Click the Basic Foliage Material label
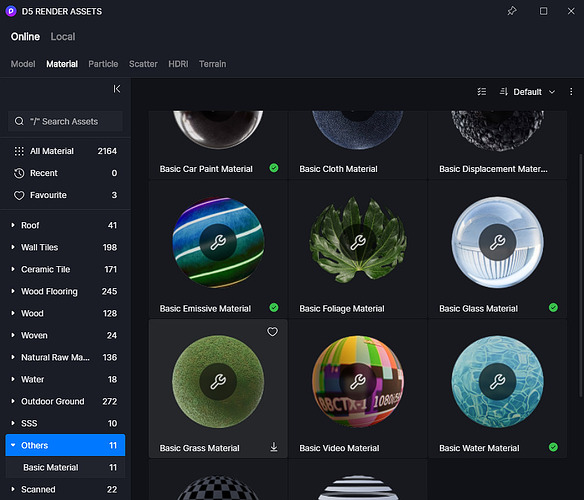The height and width of the screenshot is (500, 584). point(342,308)
